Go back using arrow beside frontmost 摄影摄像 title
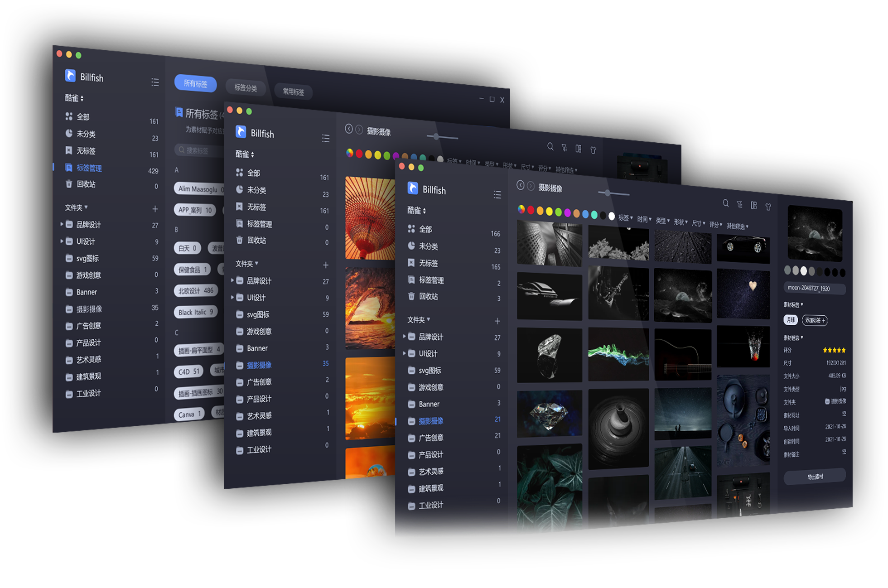 (521, 185)
